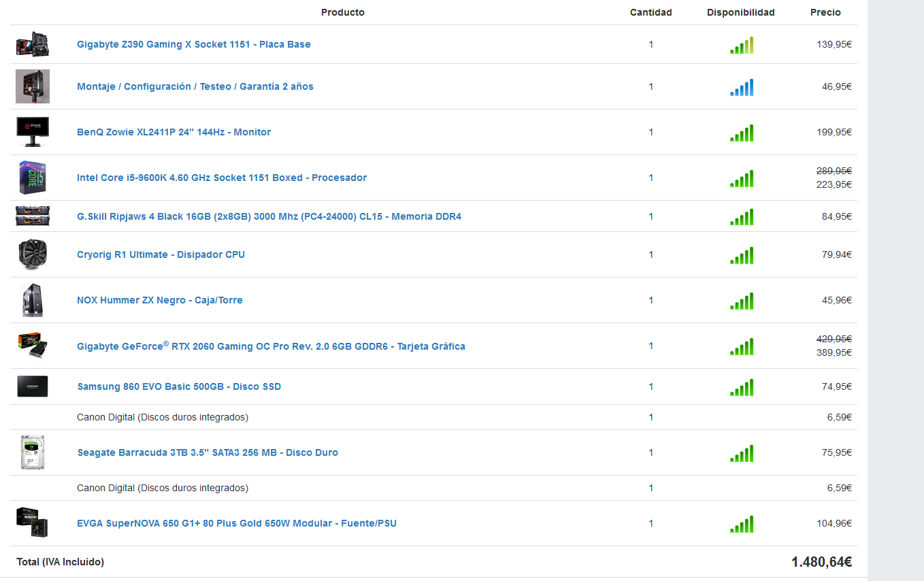Click Canon Digital text below Seagate Barracuda

click(x=163, y=488)
